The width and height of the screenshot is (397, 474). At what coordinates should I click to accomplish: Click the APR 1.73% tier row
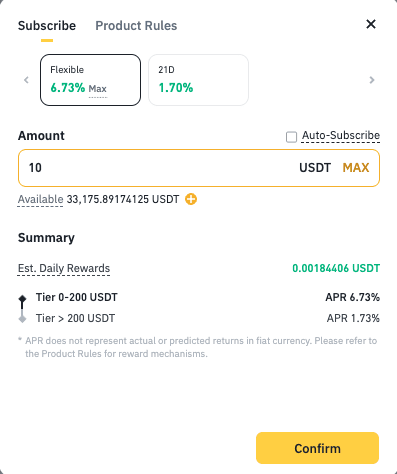199,318
